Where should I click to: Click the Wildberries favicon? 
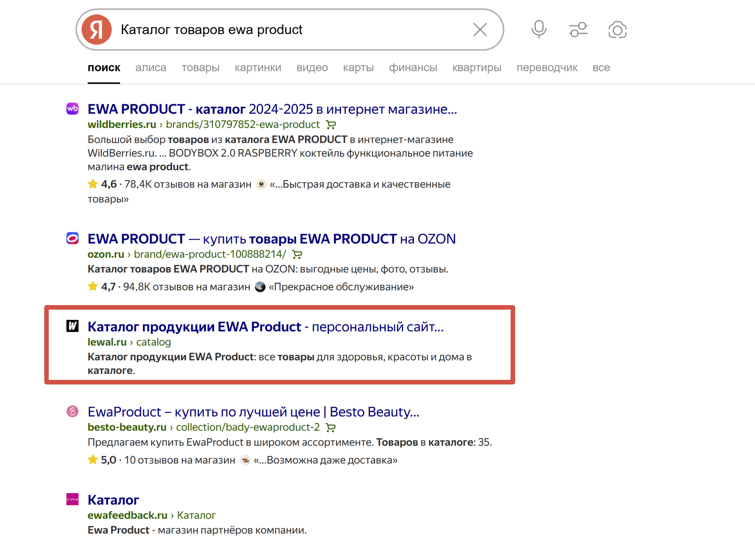coord(72,108)
